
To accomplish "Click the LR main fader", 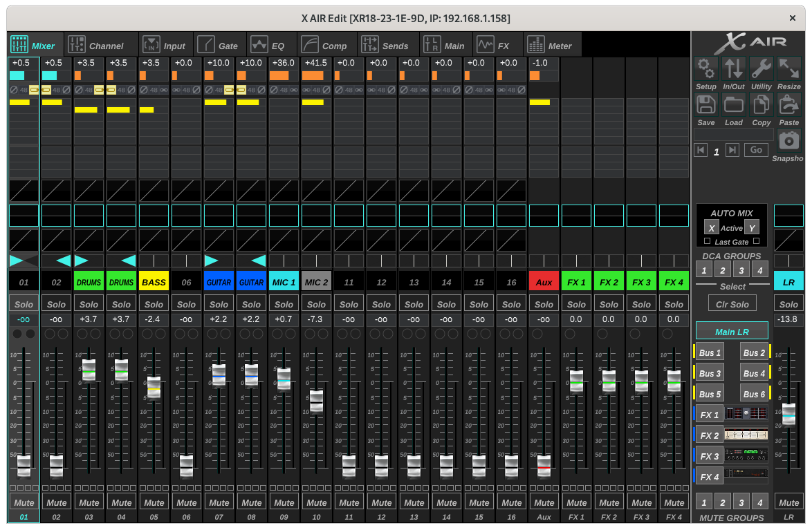I will tap(788, 414).
